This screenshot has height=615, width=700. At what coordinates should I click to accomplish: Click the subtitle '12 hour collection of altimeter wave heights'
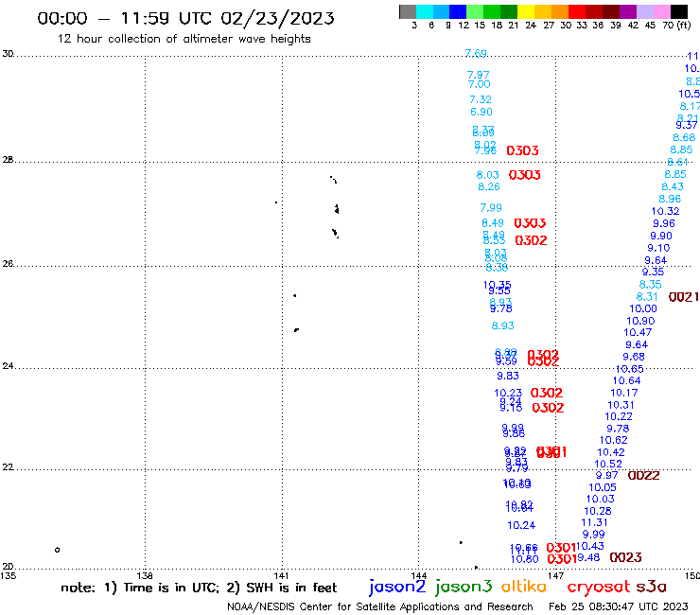point(184,39)
